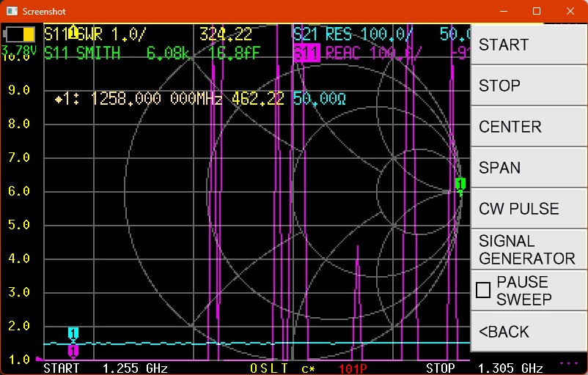Viewport: 588px width, 375px height.
Task: Open the SPAN setting
Action: point(528,168)
